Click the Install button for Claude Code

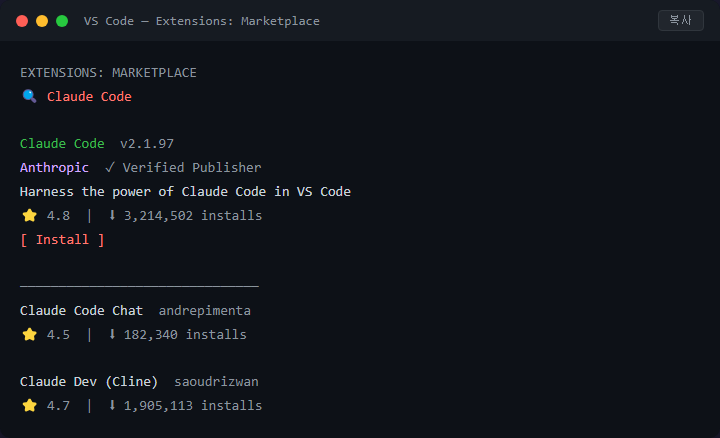(x=62, y=240)
